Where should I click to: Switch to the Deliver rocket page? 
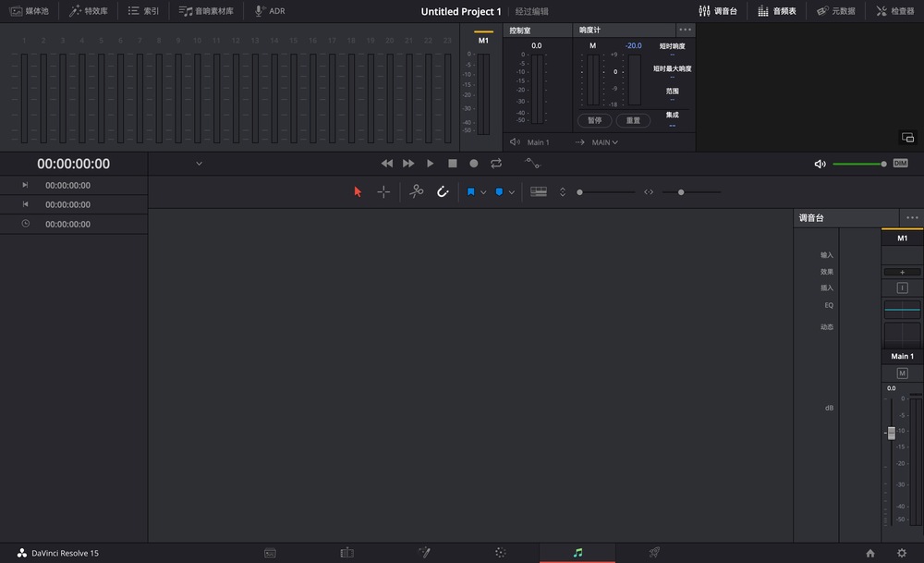654,553
